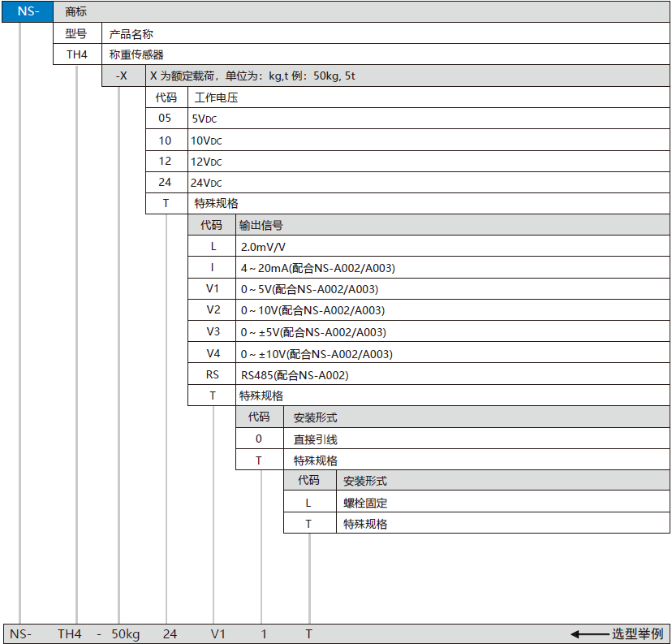
Task: Select the 2.0mV/V output signal row
Action: tap(263, 246)
